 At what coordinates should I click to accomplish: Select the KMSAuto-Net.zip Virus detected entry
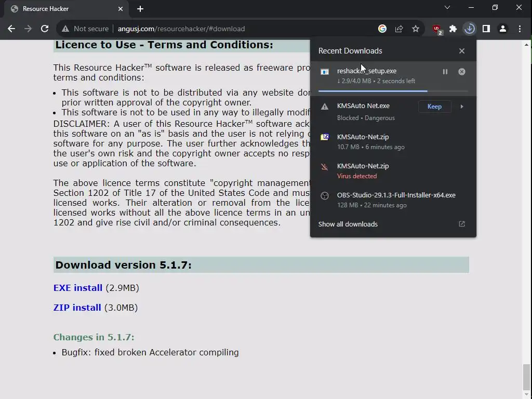coord(393,170)
